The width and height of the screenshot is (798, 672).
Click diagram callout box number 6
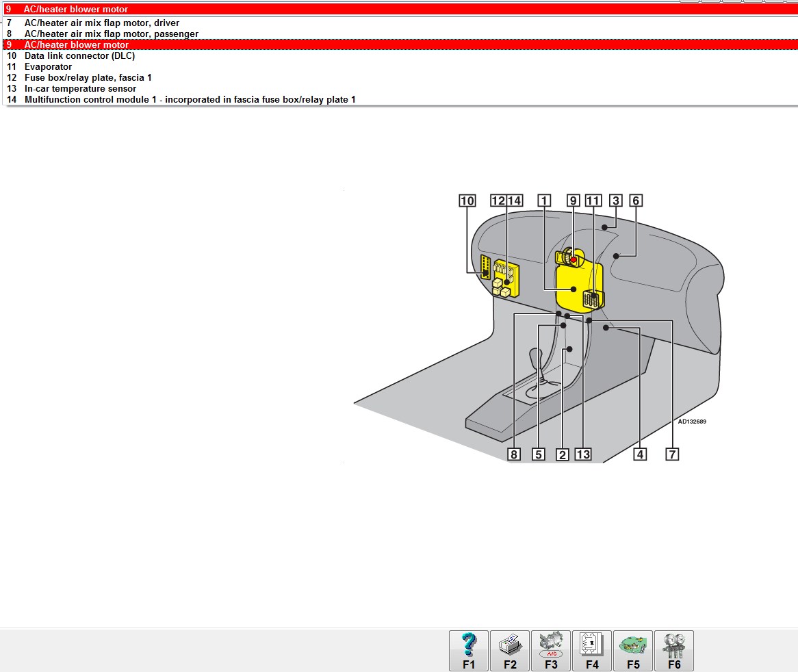coord(636,201)
